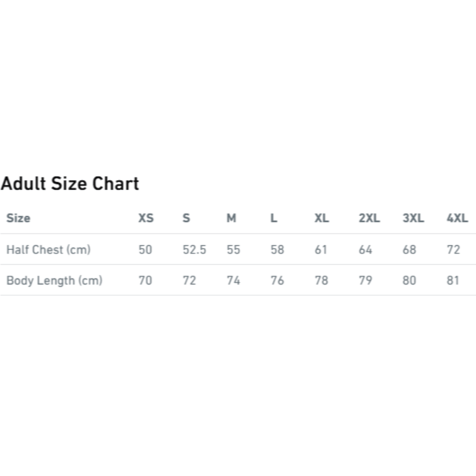Click the 2XL column header
Image resolution: width=476 pixels, height=476 pixels.
(369, 218)
